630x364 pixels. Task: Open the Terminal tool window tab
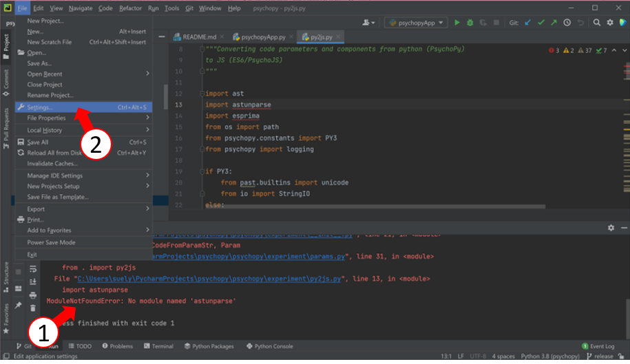[x=159, y=346]
